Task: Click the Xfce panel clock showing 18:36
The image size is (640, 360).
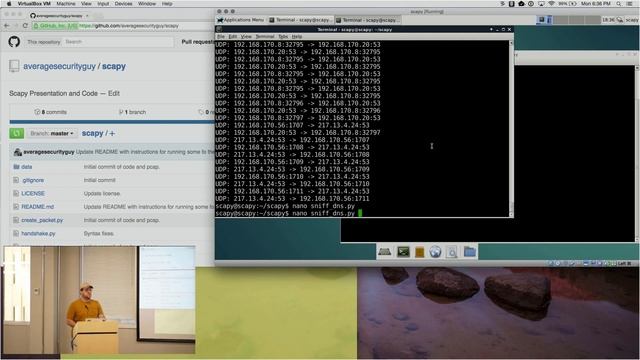Action: [x=608, y=20]
